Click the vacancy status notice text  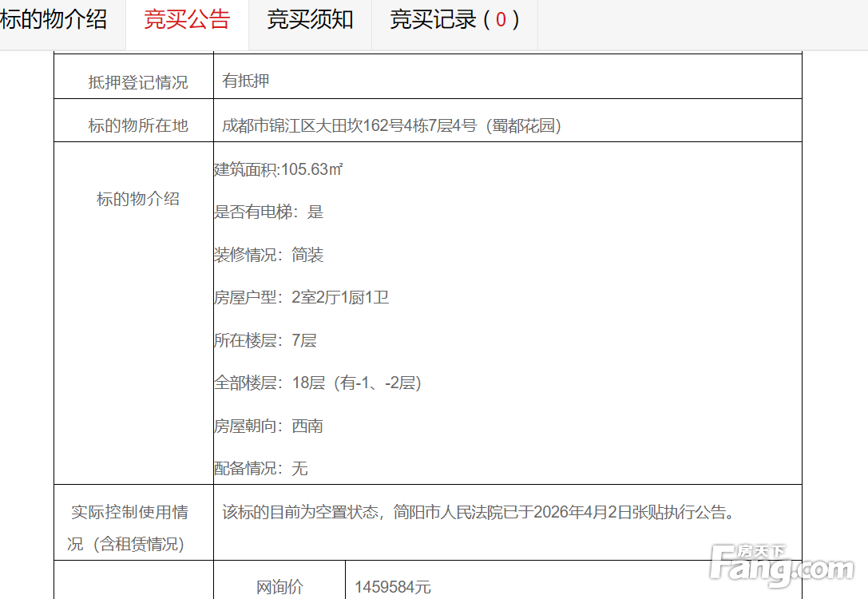click(x=478, y=512)
